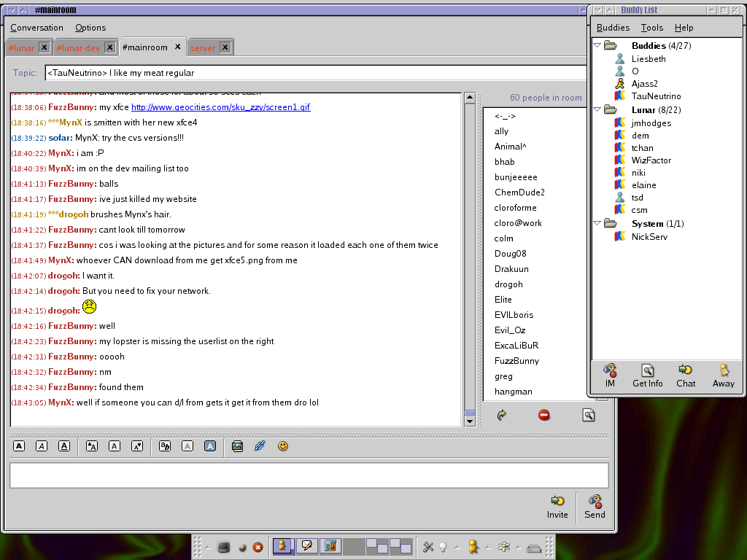Click the larger font size icon

pyautogui.click(x=92, y=446)
